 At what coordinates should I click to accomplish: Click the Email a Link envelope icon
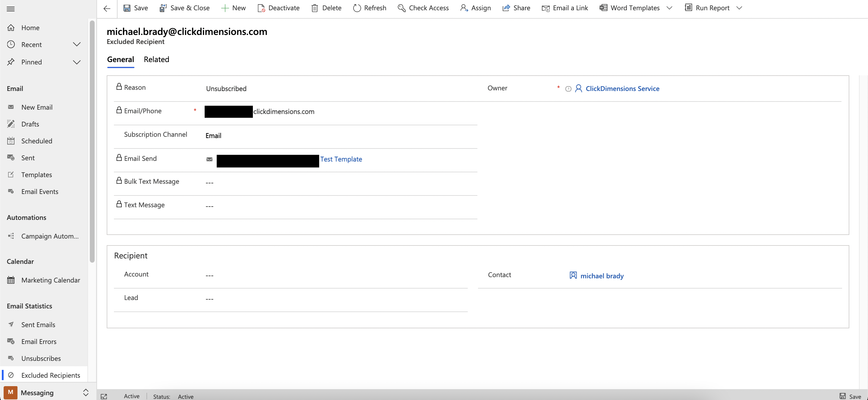click(x=546, y=8)
